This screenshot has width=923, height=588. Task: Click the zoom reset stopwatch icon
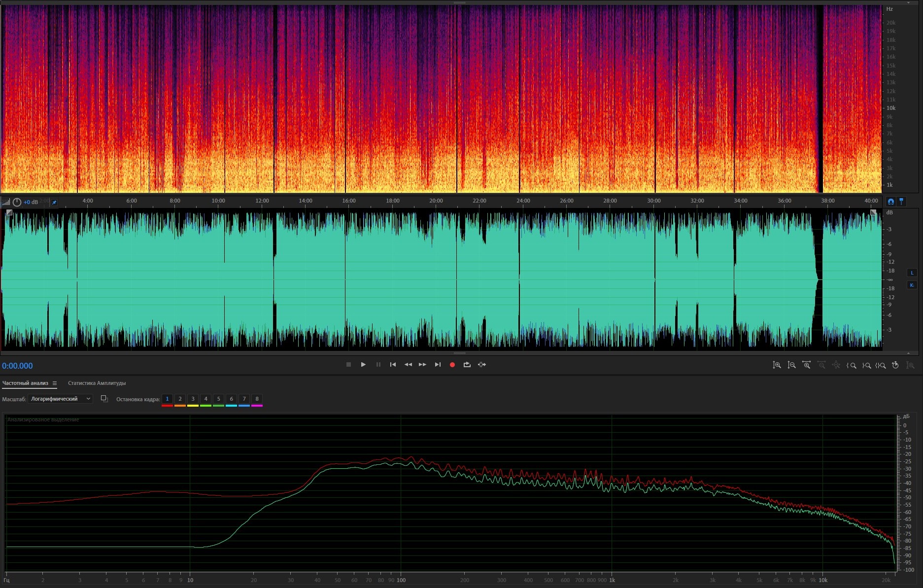point(895,365)
